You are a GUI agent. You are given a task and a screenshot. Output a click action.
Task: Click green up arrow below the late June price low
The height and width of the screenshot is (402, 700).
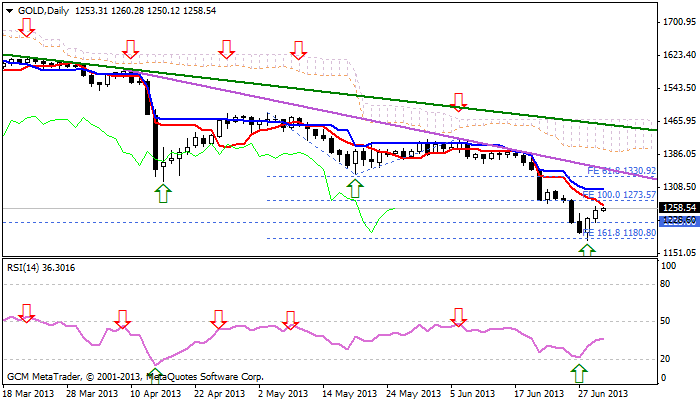click(x=587, y=247)
